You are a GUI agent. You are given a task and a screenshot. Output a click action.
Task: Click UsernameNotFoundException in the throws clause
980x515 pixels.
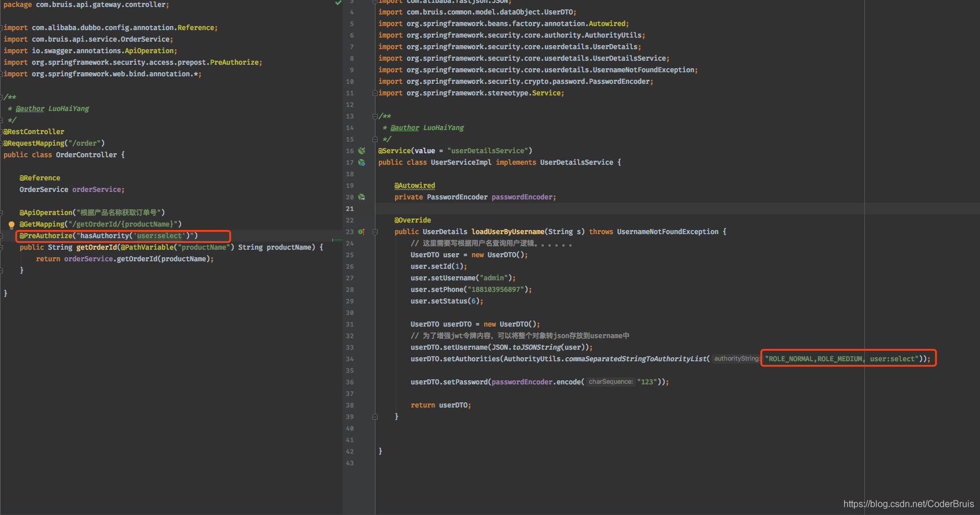click(668, 232)
